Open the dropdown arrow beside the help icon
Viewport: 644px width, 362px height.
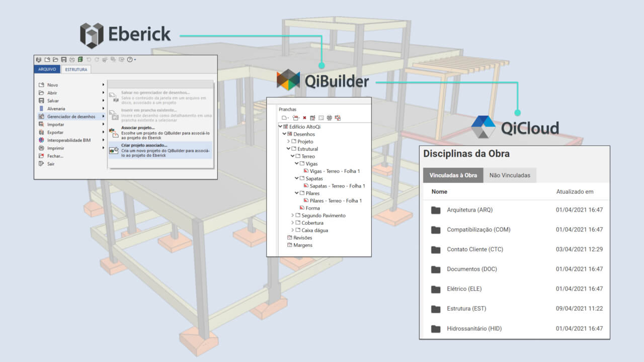click(x=135, y=60)
